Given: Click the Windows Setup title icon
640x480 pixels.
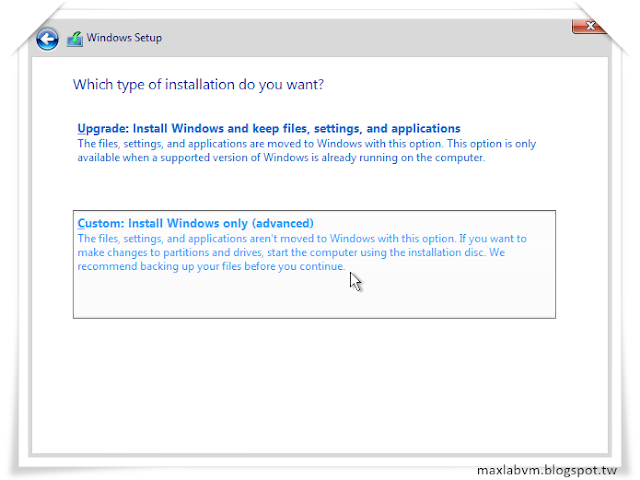Looking at the screenshot, I should coord(75,39).
